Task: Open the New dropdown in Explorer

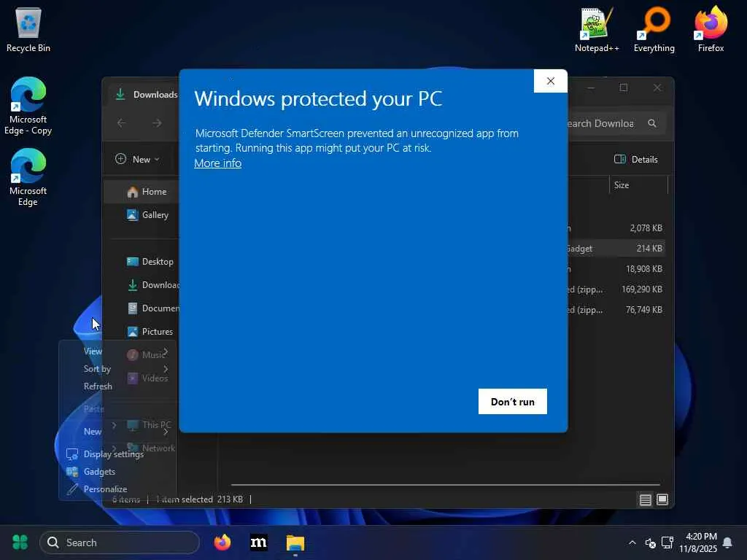Action: tap(137, 160)
